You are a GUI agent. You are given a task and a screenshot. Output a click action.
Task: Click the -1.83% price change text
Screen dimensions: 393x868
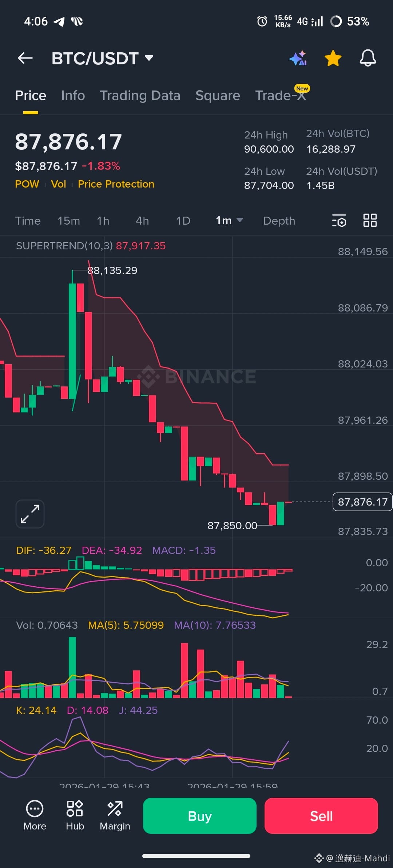pyautogui.click(x=101, y=166)
